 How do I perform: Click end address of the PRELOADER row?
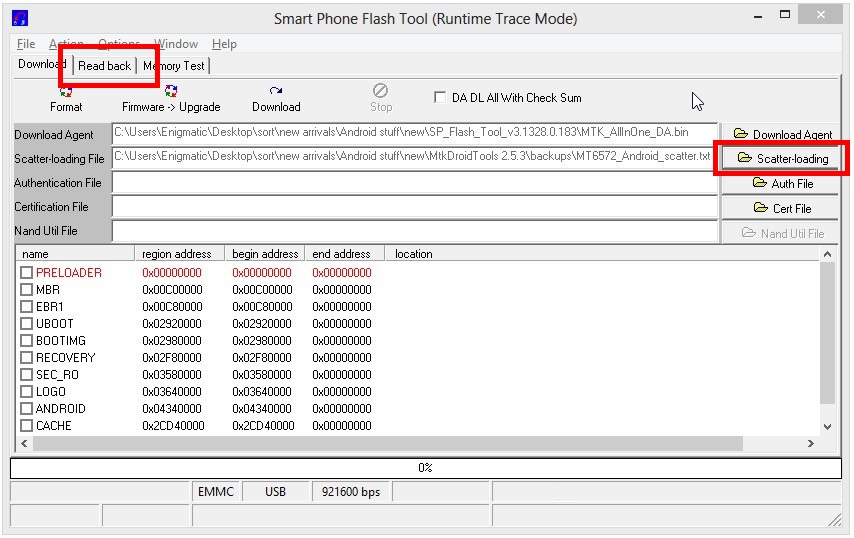[342, 272]
